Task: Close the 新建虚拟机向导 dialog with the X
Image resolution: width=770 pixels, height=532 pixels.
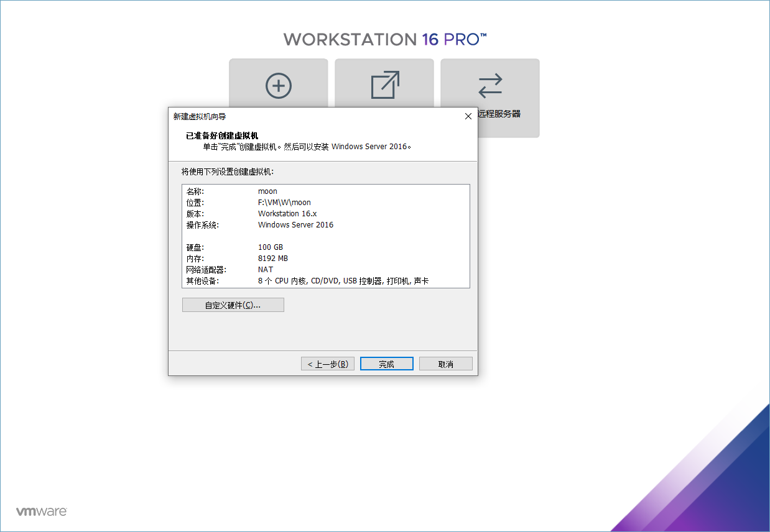Action: pos(468,116)
